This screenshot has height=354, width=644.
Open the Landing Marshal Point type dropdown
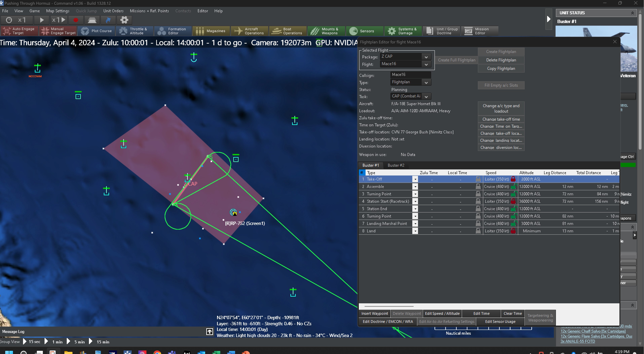point(415,224)
